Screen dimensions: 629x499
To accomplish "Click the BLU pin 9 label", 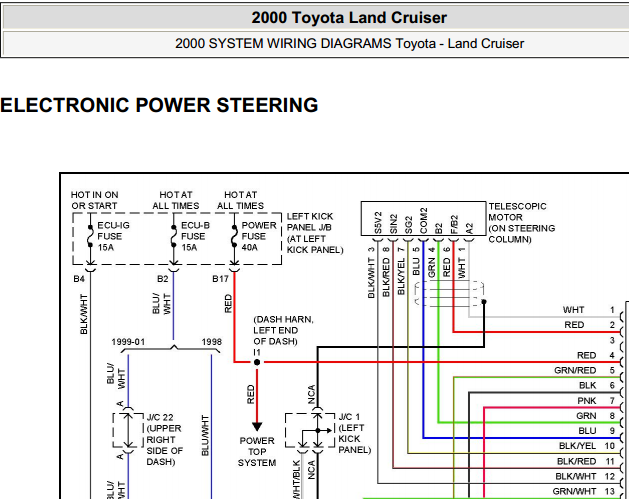I will point(587,431).
